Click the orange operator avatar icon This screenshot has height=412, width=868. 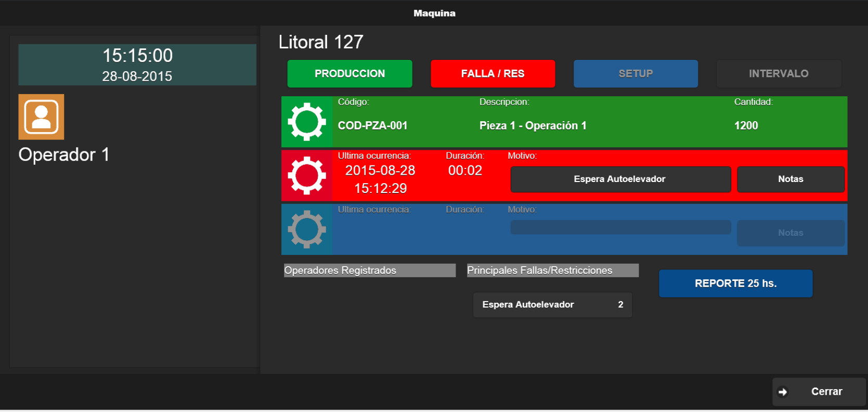[41, 117]
